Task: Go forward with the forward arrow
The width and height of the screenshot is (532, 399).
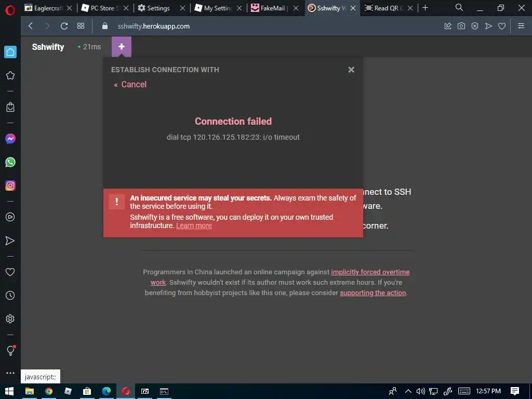Action: (47, 26)
